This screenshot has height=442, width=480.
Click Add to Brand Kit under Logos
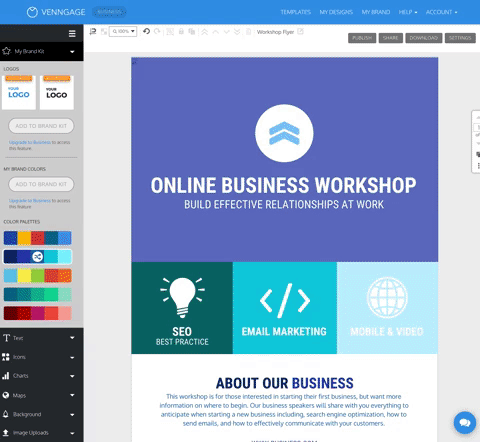(41, 126)
